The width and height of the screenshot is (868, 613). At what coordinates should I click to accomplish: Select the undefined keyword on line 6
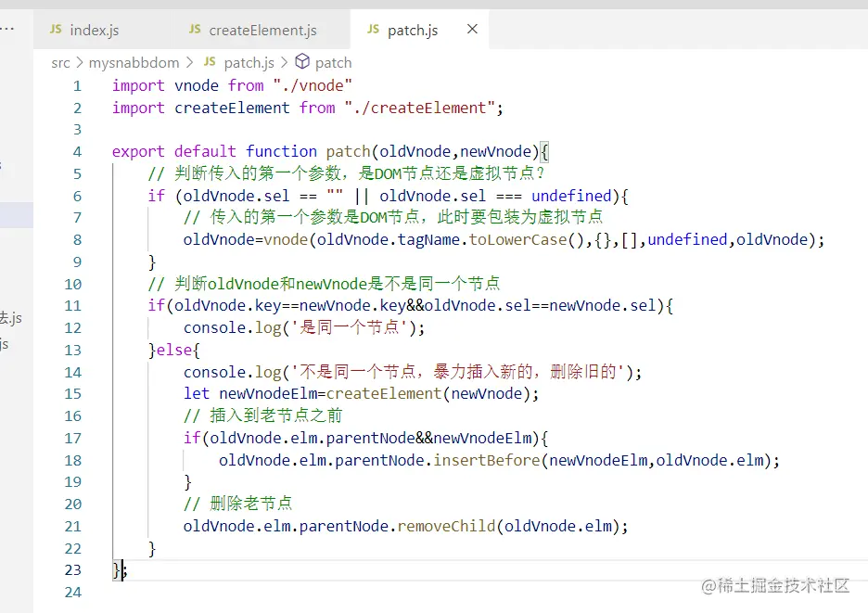point(571,196)
